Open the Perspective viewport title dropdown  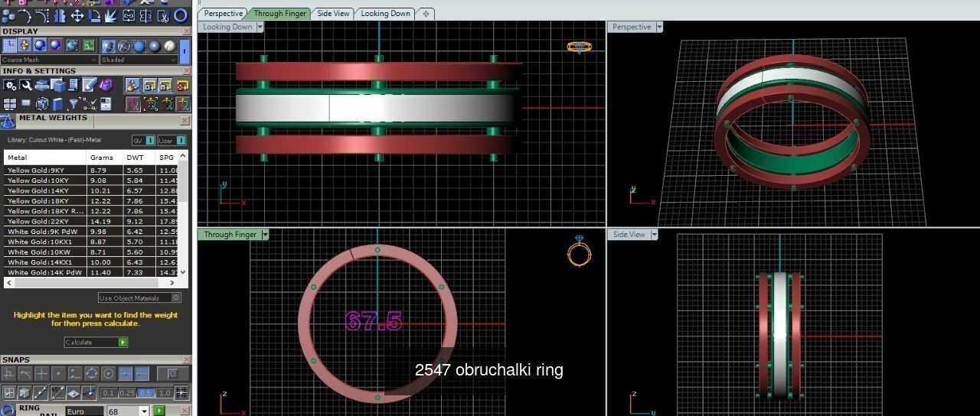click(x=659, y=27)
